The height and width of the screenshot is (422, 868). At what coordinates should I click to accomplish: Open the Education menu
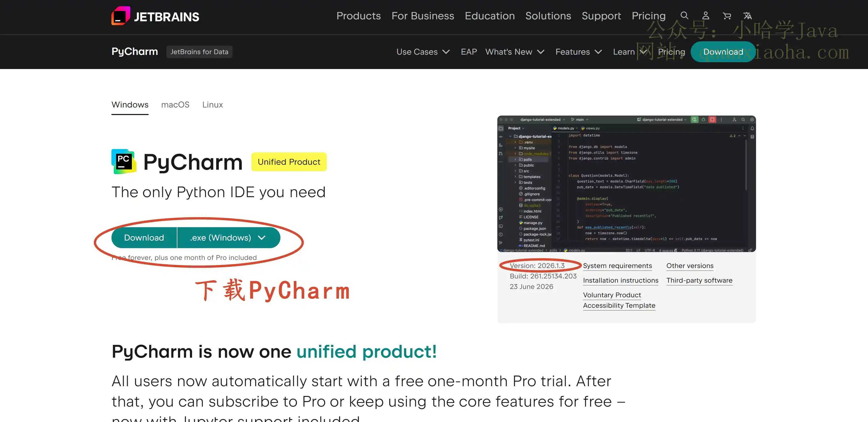coord(490,16)
